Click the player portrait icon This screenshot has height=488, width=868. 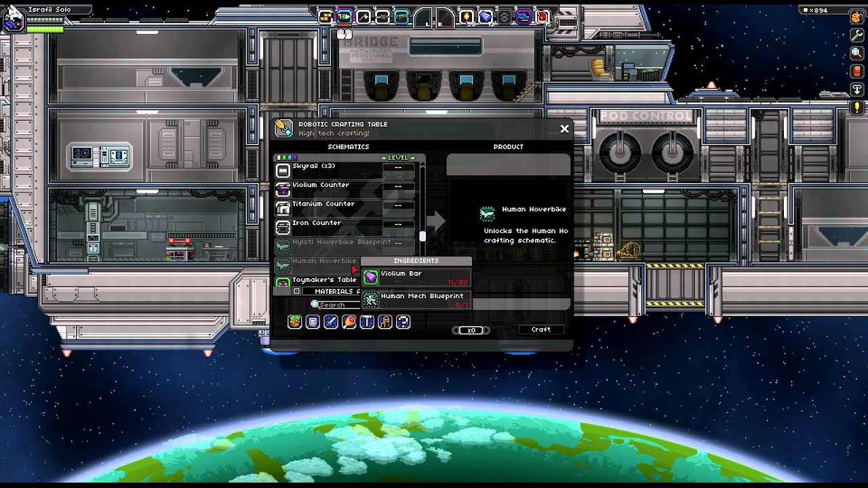pyautogui.click(x=13, y=21)
